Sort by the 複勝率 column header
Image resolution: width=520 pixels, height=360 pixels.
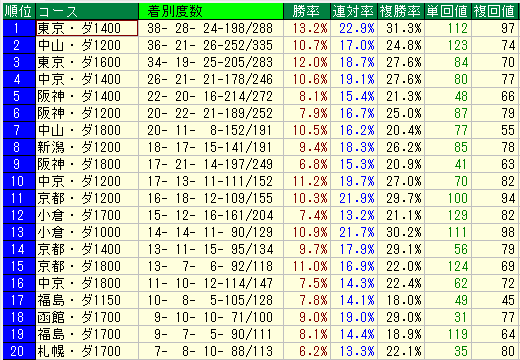[x=401, y=11]
